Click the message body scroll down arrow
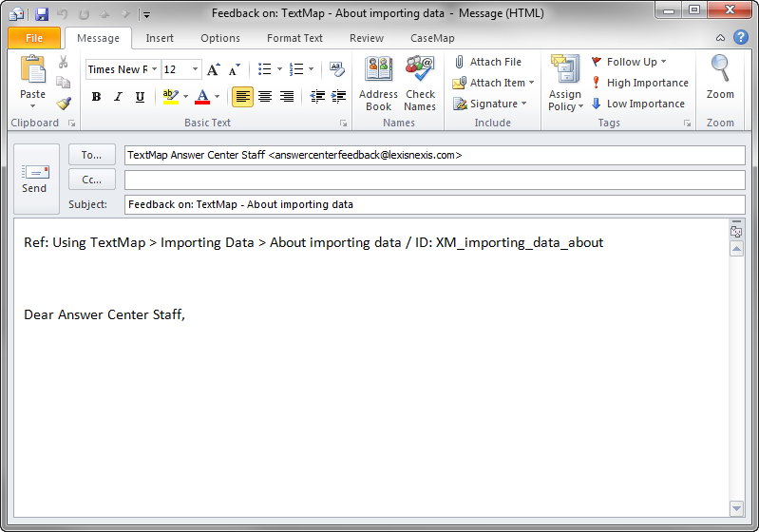The width and height of the screenshot is (759, 532). point(736,508)
